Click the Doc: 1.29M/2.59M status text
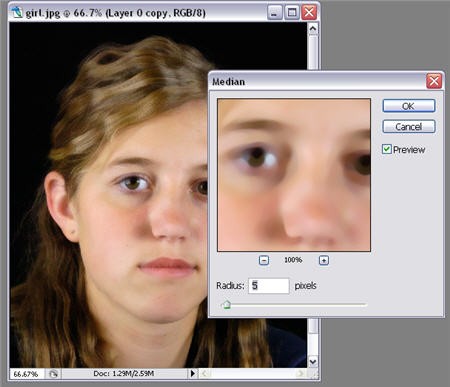The height and width of the screenshot is (387, 450). pos(123,374)
